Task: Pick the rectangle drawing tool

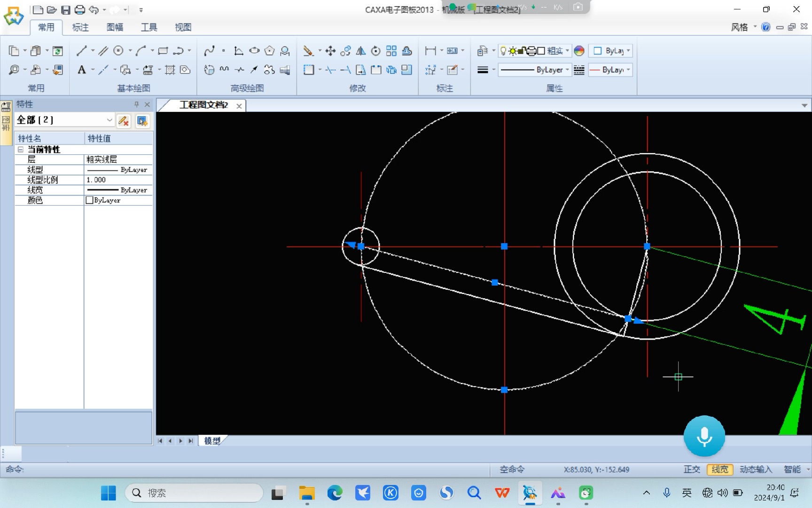Action: pyautogui.click(x=163, y=51)
